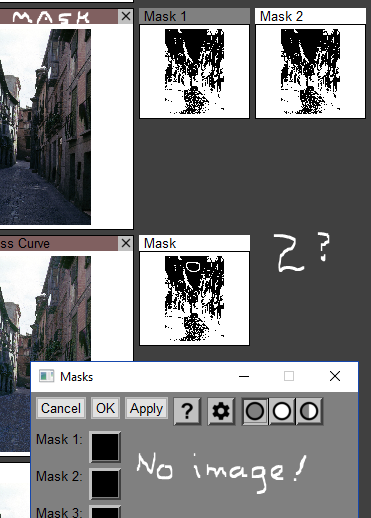Select the Mask 2 thumbnail image
This screenshot has width=371, height=518.
[x=310, y=71]
